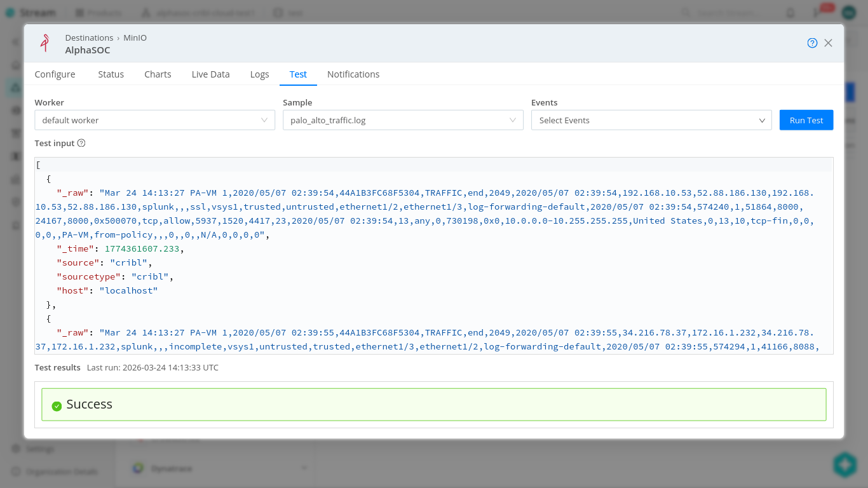Switch to the Configure tab
The height and width of the screenshot is (488, 868).
(x=55, y=74)
